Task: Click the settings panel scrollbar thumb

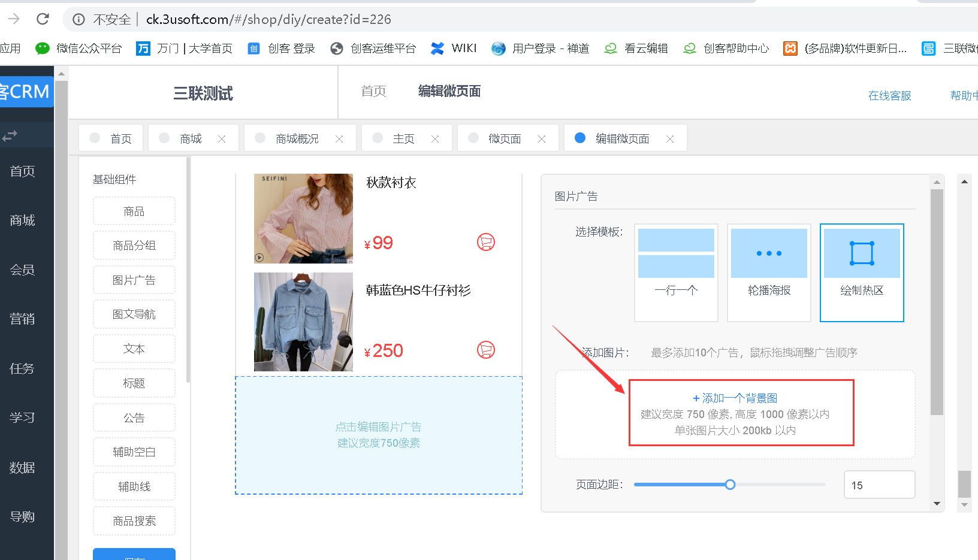Action: (937, 302)
